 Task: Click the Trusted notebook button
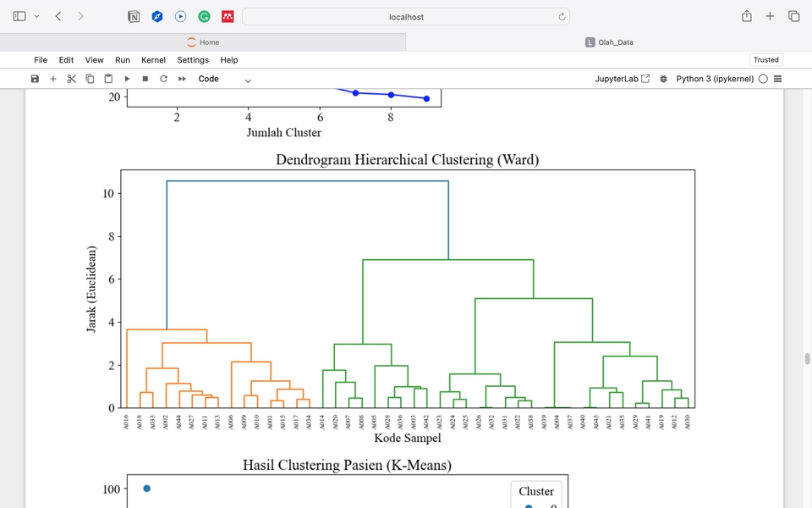click(765, 60)
